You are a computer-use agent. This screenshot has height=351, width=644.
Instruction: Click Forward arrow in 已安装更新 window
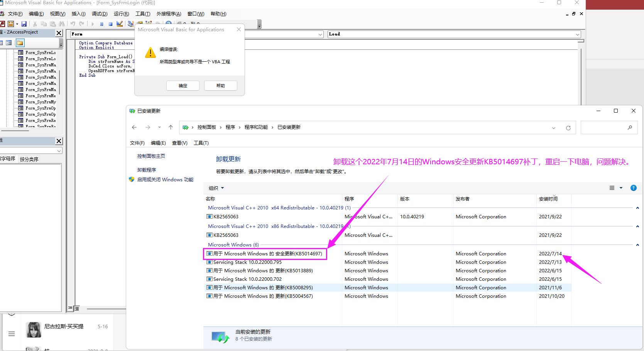(148, 127)
